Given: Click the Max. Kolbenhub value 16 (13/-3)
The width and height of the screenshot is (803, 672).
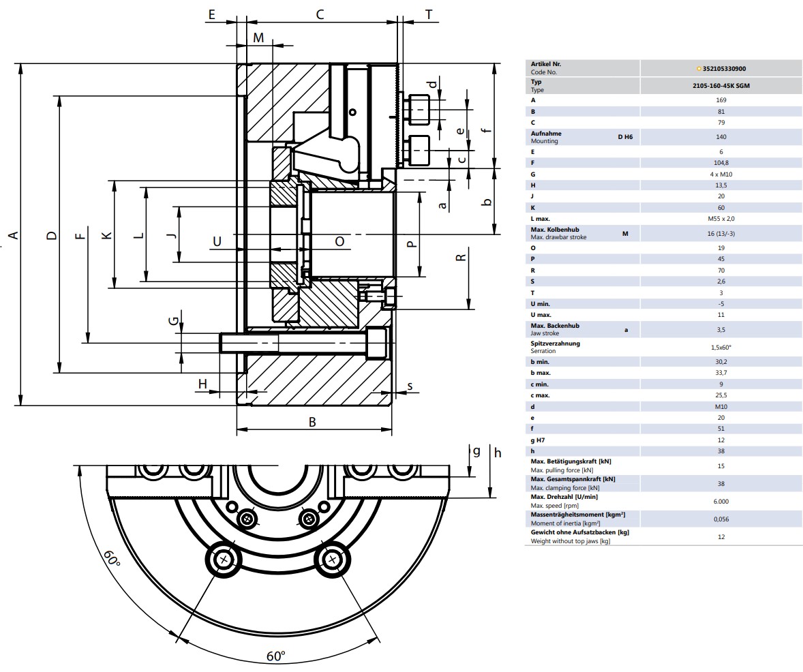Looking at the screenshot, I should point(721,234).
